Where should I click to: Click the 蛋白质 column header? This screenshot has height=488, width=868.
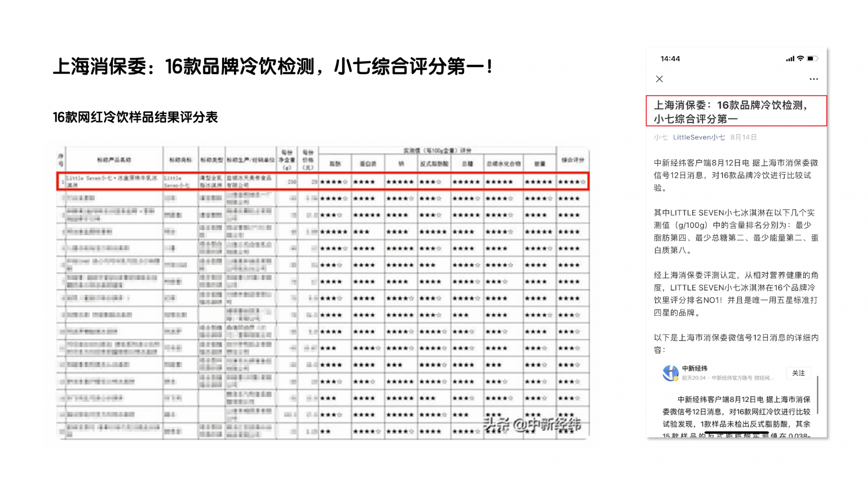pos(367,164)
